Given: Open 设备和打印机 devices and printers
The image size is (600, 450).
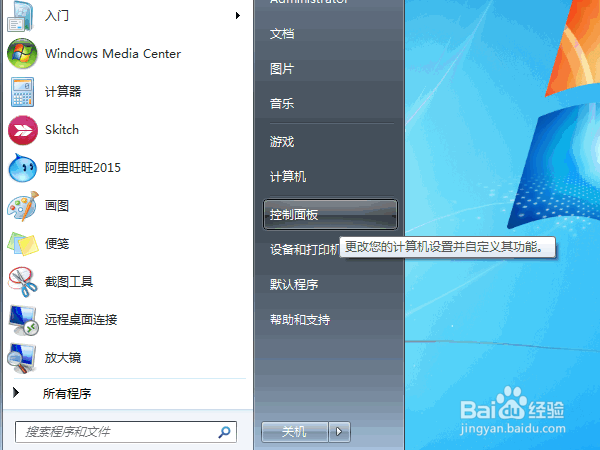Looking at the screenshot, I should pos(304,249).
